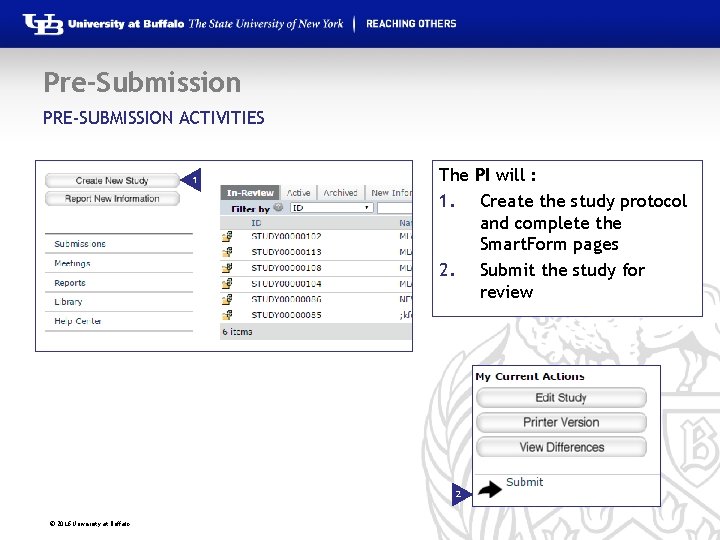Sort by the Name column header

click(405, 223)
